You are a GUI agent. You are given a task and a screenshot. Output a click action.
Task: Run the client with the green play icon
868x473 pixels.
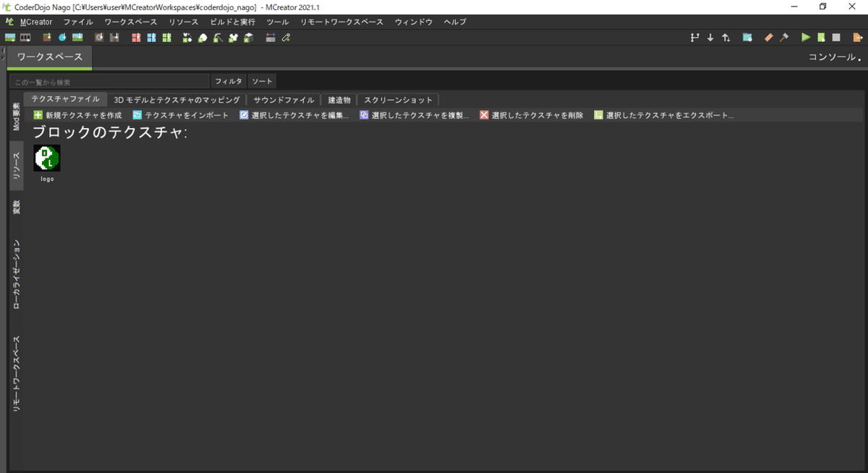[x=805, y=37]
